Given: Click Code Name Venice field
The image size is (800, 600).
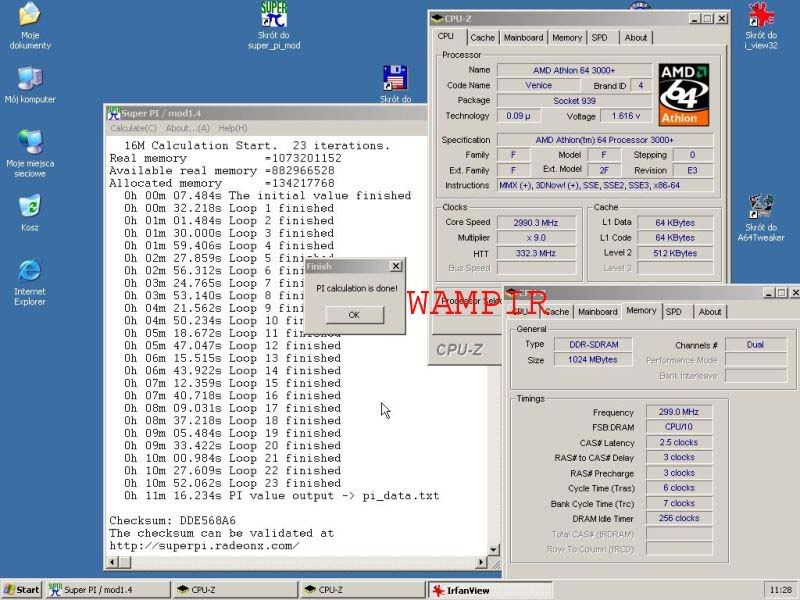Looking at the screenshot, I should coord(539,85).
